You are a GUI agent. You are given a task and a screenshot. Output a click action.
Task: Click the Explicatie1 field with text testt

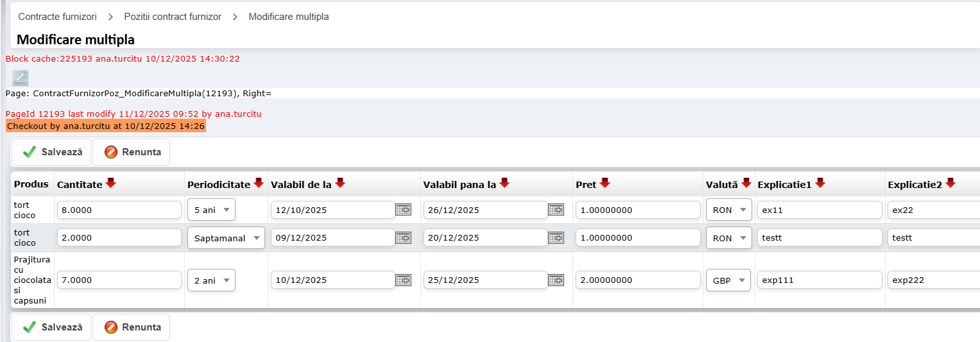[x=819, y=237]
